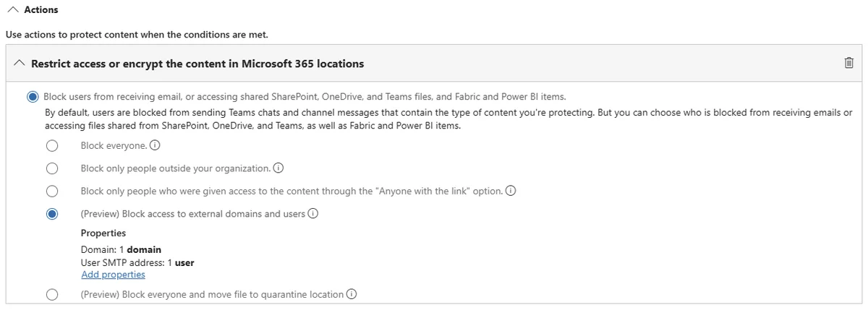Choose Block only people outside your organization
The width and height of the screenshot is (868, 310).
coord(51,168)
